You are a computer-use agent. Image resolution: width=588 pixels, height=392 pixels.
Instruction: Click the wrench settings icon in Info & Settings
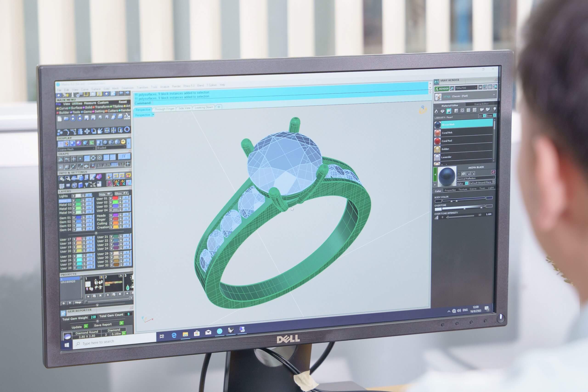(68, 178)
